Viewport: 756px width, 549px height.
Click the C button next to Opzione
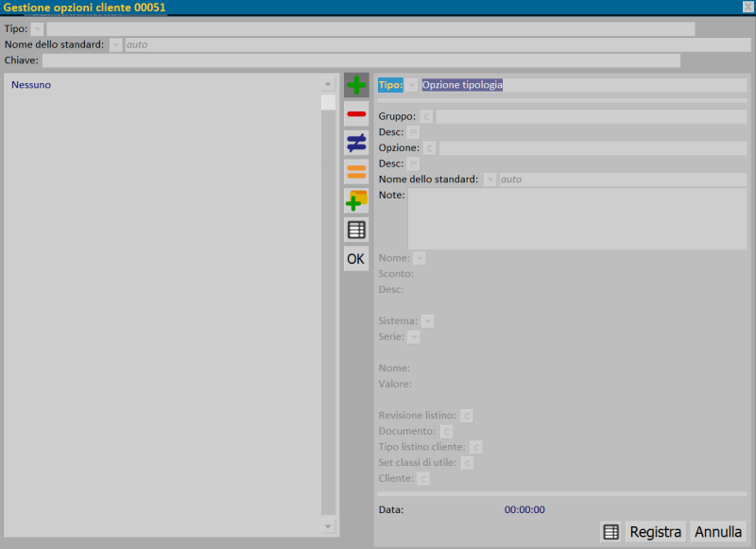[x=430, y=148]
